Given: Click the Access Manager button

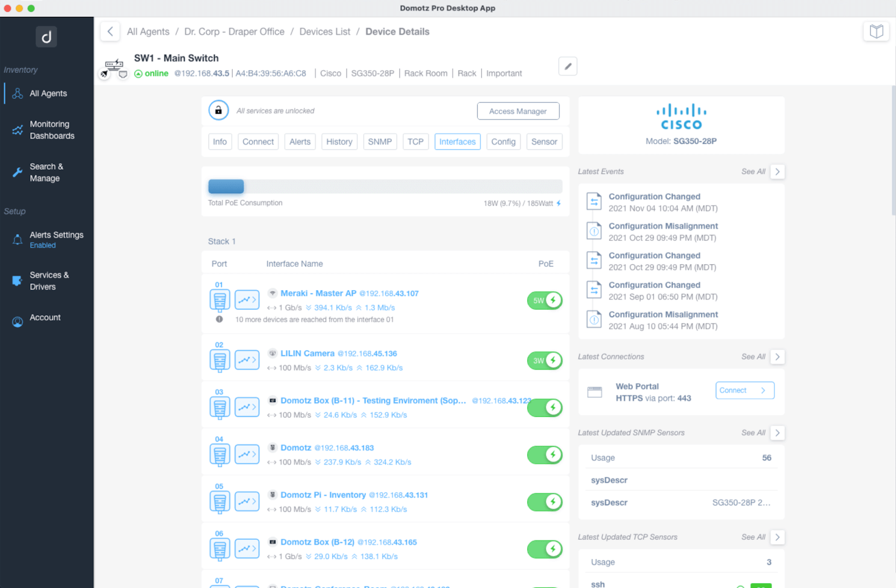Looking at the screenshot, I should (518, 111).
